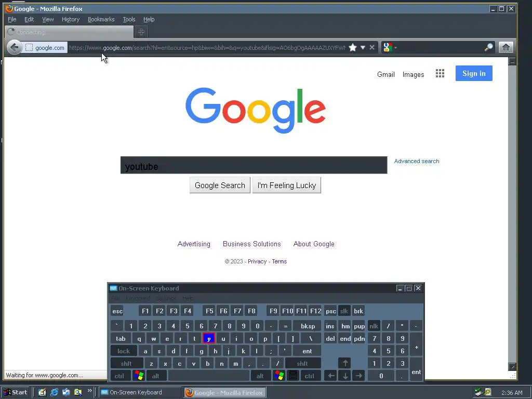Stop page loading with the X icon

[372, 47]
